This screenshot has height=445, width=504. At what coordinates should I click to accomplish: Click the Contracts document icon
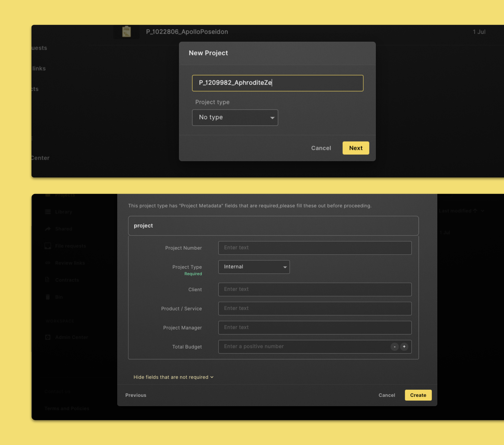pyautogui.click(x=47, y=280)
